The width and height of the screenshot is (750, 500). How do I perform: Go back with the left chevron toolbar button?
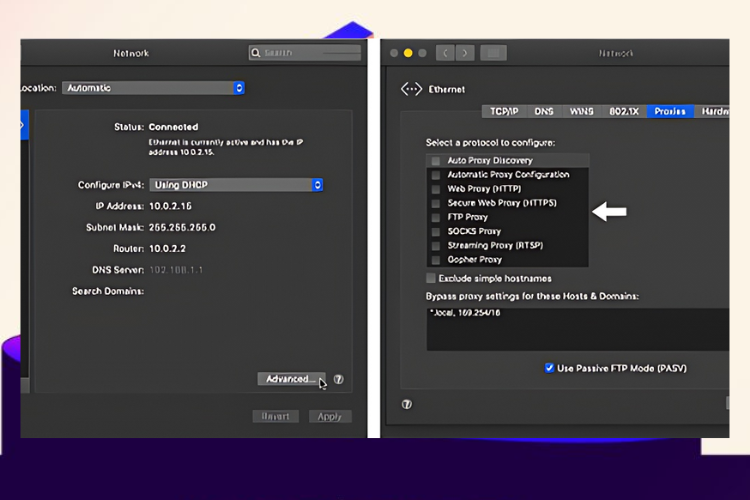(445, 53)
